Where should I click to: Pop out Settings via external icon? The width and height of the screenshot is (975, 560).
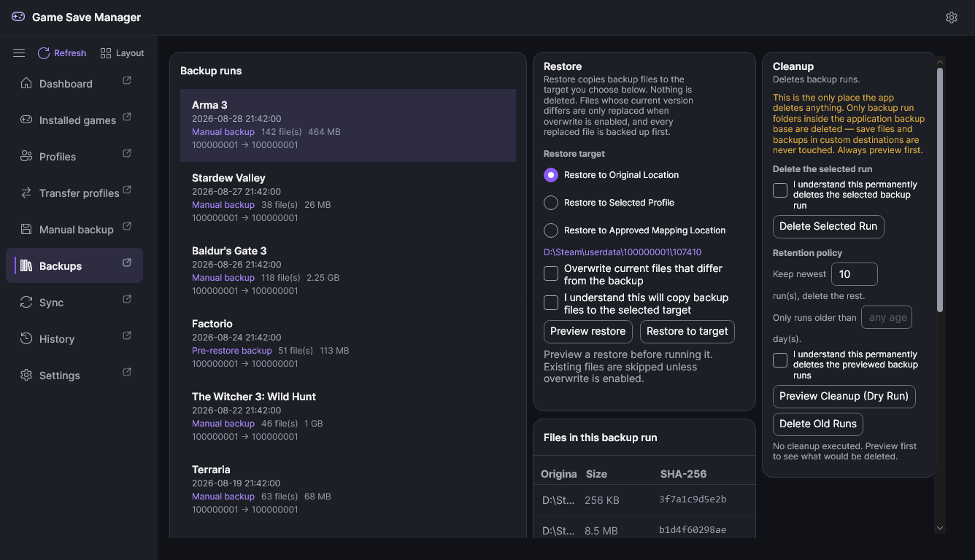(127, 372)
